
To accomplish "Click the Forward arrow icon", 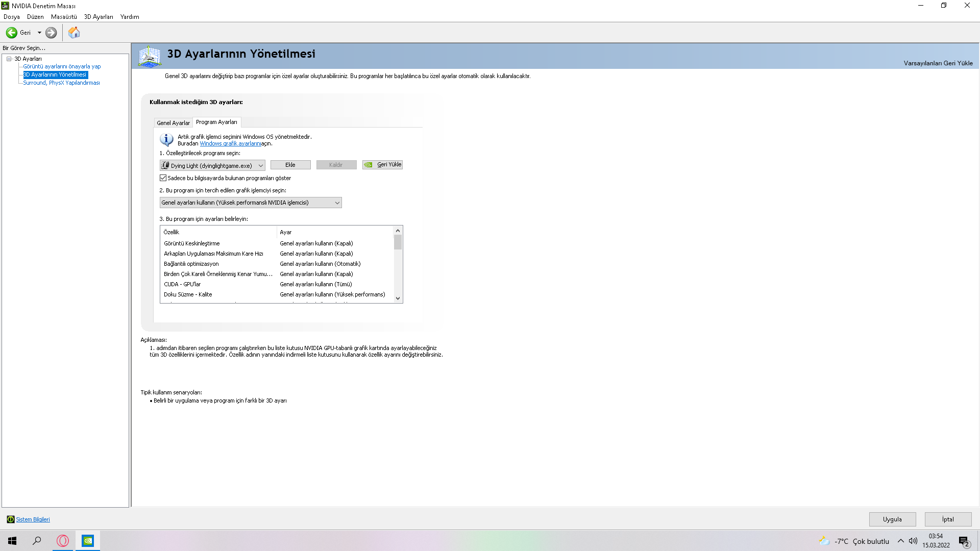I will click(x=51, y=33).
